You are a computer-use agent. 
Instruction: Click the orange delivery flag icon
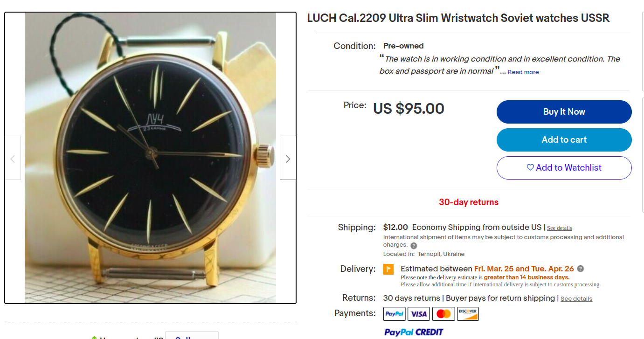(388, 270)
